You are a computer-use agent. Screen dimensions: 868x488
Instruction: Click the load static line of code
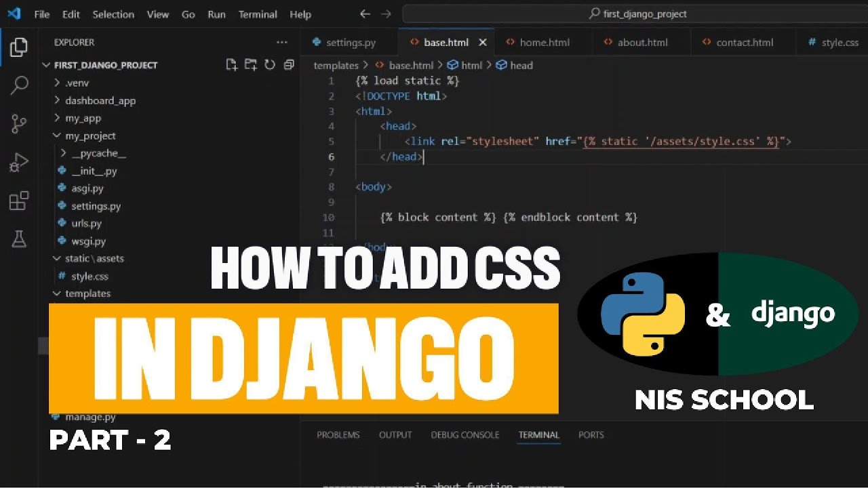[407, 81]
